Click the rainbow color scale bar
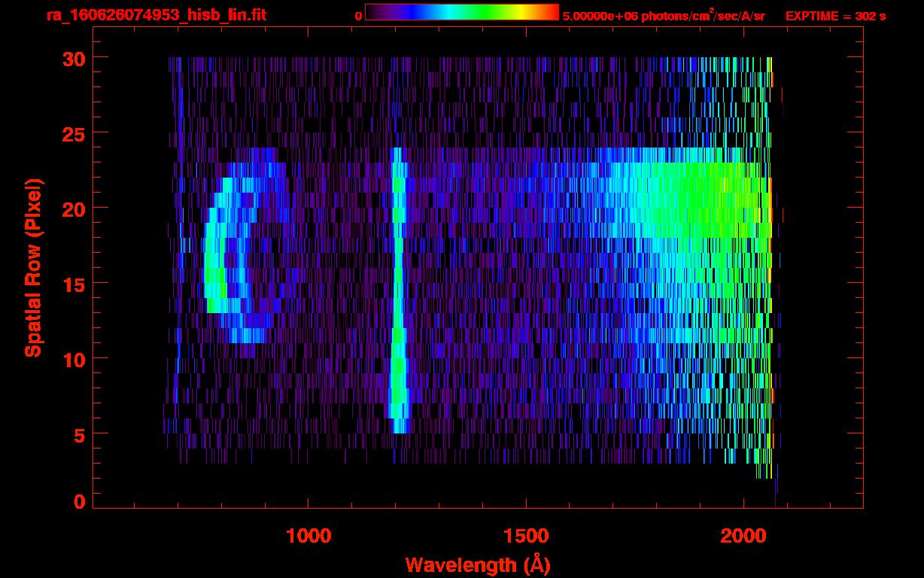The width and height of the screenshot is (924, 578). pyautogui.click(x=461, y=12)
